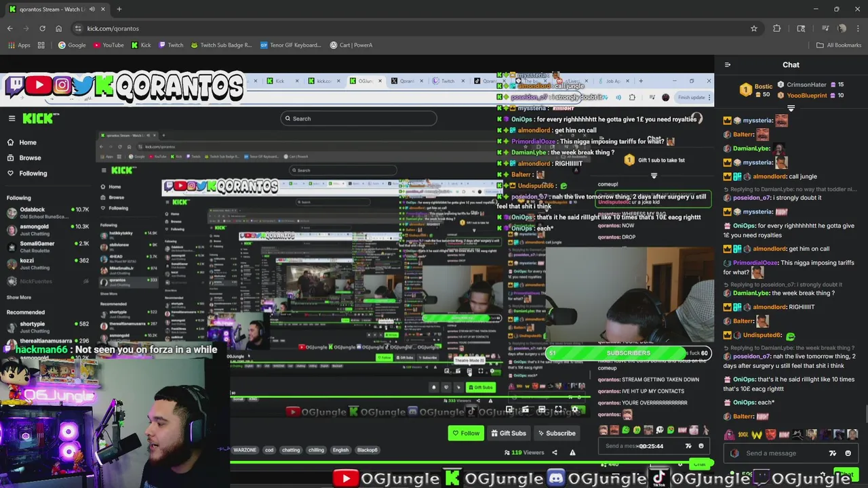View site information icon in address bar
The width and height of the screenshot is (868, 488).
(x=78, y=28)
